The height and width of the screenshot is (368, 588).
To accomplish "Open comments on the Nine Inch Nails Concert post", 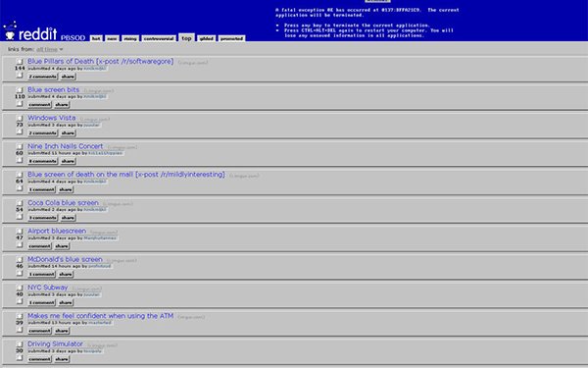I will pyautogui.click(x=43, y=161).
